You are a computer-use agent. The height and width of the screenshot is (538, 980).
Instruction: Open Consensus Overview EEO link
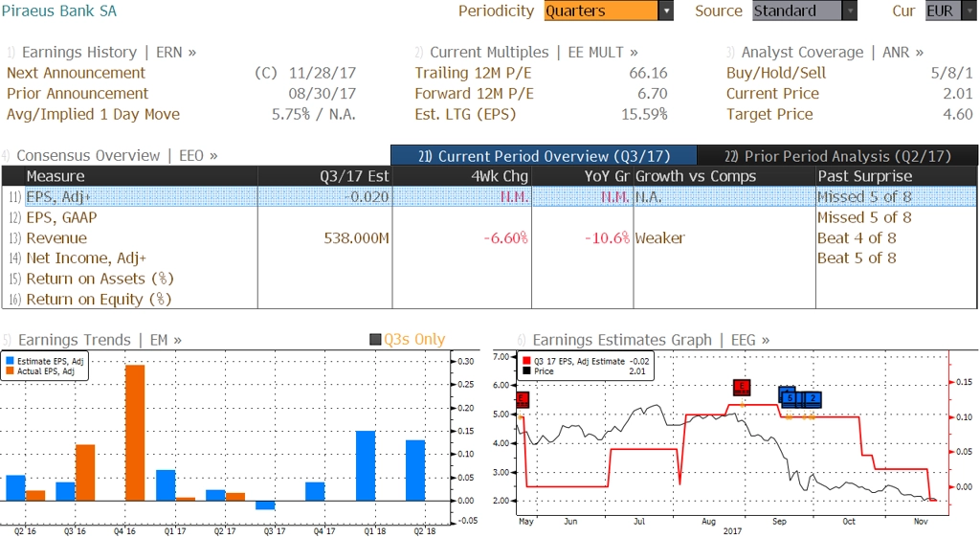tap(117, 156)
